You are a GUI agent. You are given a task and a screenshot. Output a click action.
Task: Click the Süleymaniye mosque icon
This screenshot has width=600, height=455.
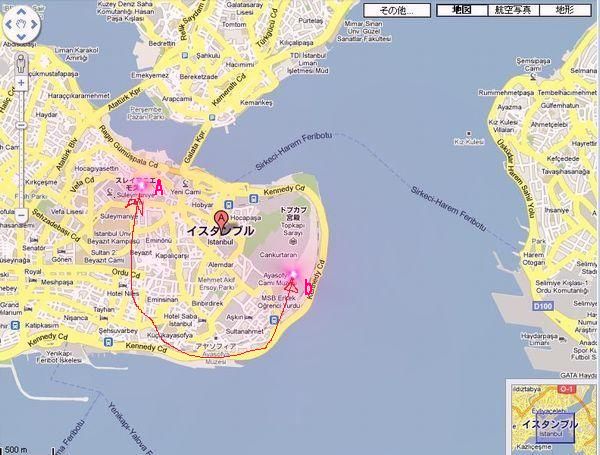109,193
